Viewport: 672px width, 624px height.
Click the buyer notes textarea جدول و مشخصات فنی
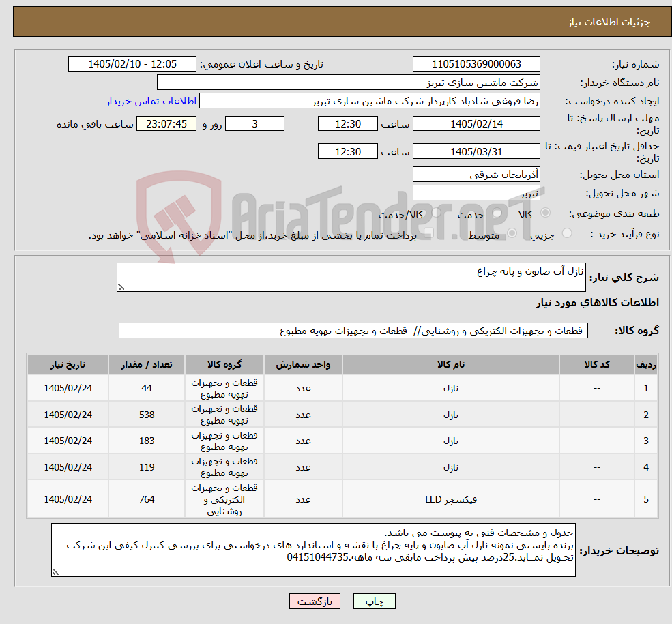click(x=313, y=550)
